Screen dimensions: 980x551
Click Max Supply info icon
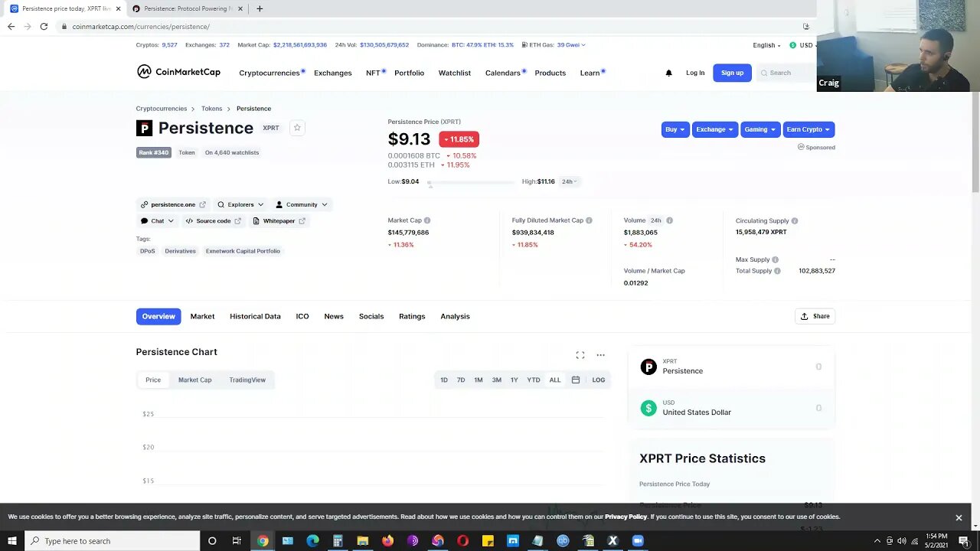tap(775, 259)
